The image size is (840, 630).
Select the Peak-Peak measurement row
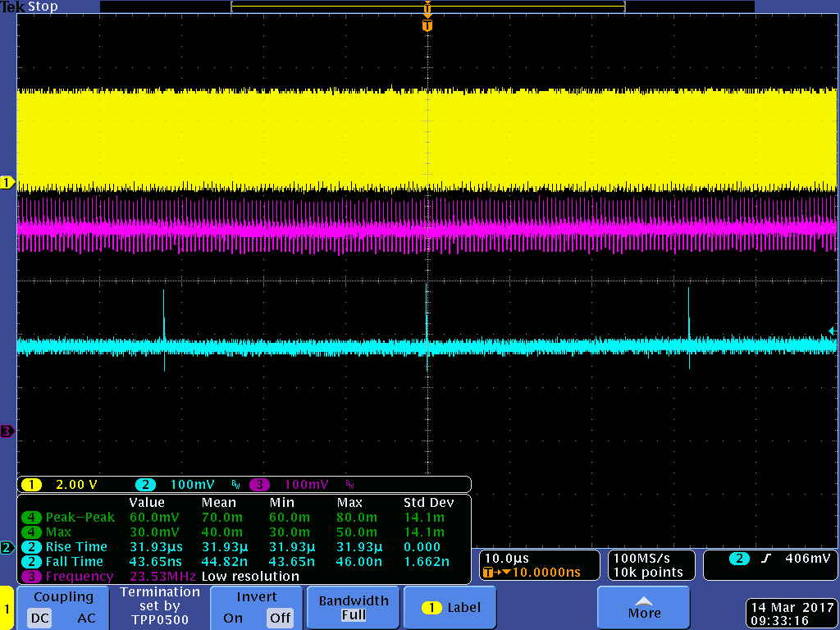[x=80, y=518]
